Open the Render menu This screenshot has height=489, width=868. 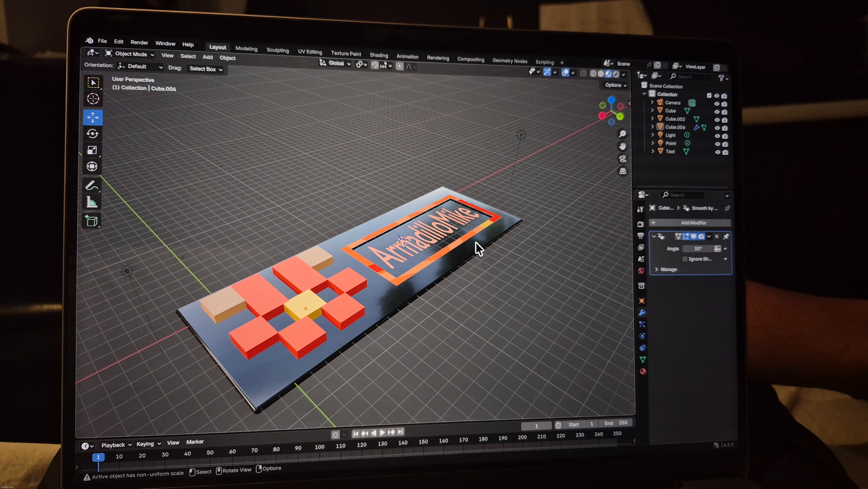coord(139,43)
